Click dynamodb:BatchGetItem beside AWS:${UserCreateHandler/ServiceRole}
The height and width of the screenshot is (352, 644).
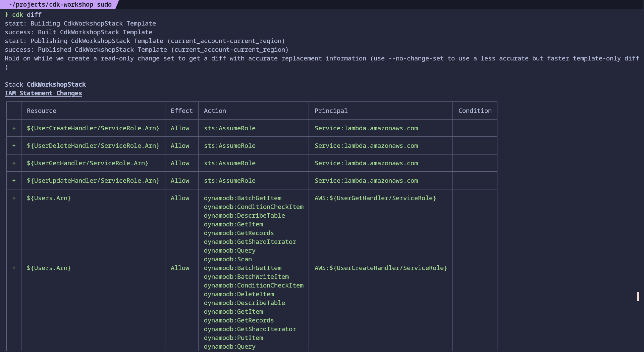tap(243, 268)
